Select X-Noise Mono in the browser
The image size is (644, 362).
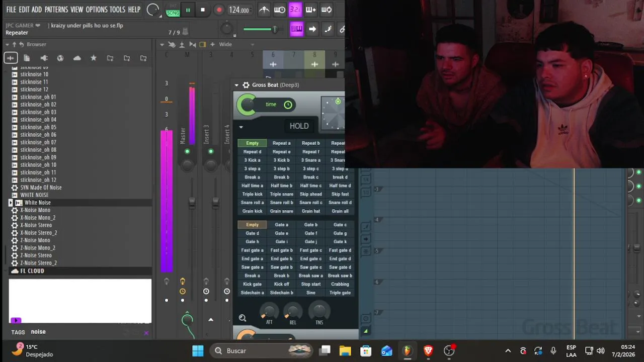pos(35,210)
